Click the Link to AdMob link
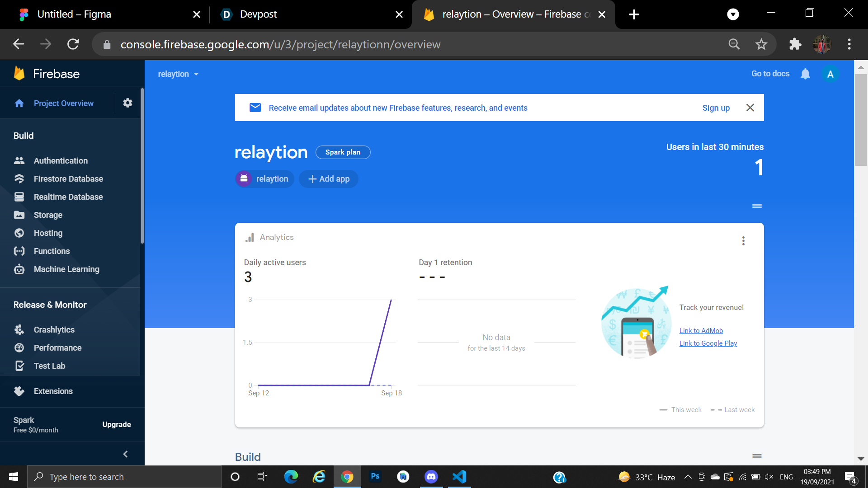The image size is (868, 488). (x=701, y=331)
